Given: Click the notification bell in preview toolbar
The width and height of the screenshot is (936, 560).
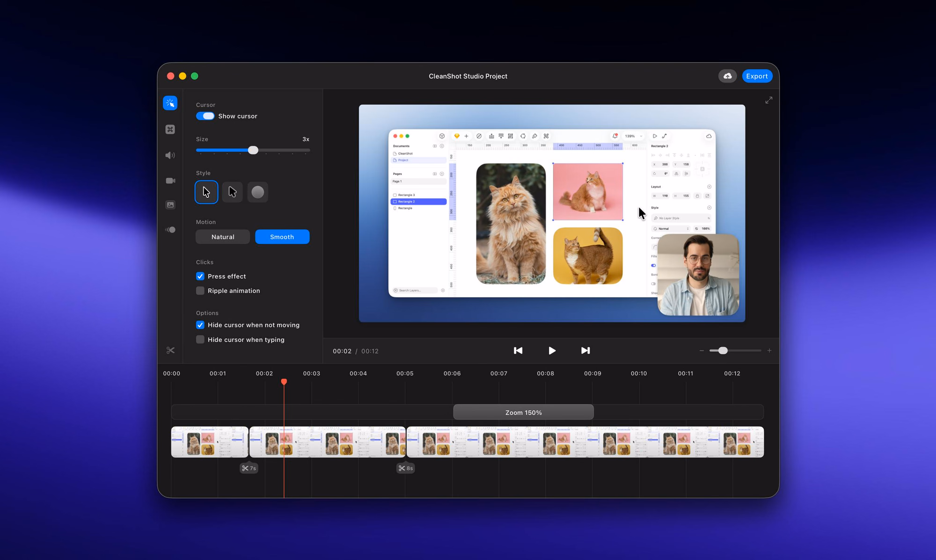Looking at the screenshot, I should tap(615, 136).
